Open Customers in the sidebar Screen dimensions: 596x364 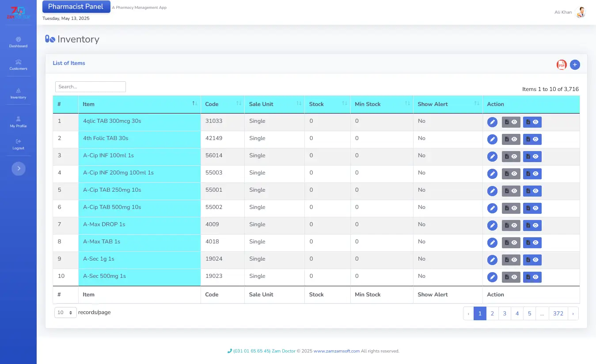point(18,65)
